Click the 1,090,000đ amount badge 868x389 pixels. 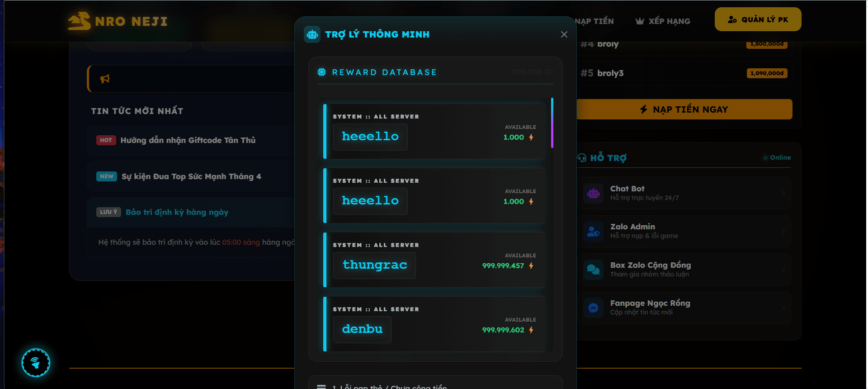tap(767, 73)
